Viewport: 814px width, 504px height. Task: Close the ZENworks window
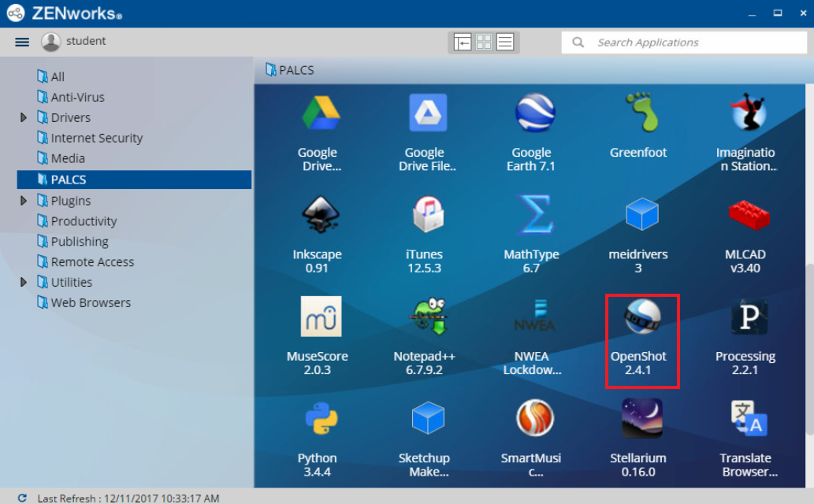803,13
